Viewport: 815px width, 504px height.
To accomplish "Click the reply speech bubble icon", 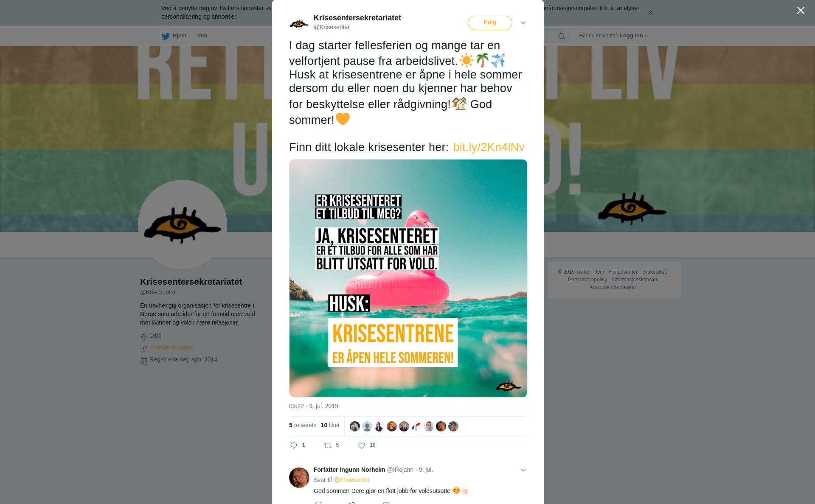I will click(294, 445).
